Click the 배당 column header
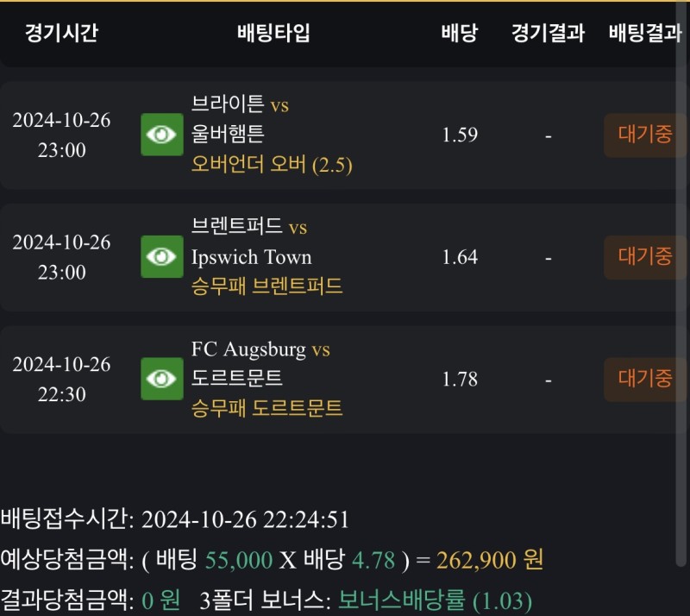 [459, 34]
